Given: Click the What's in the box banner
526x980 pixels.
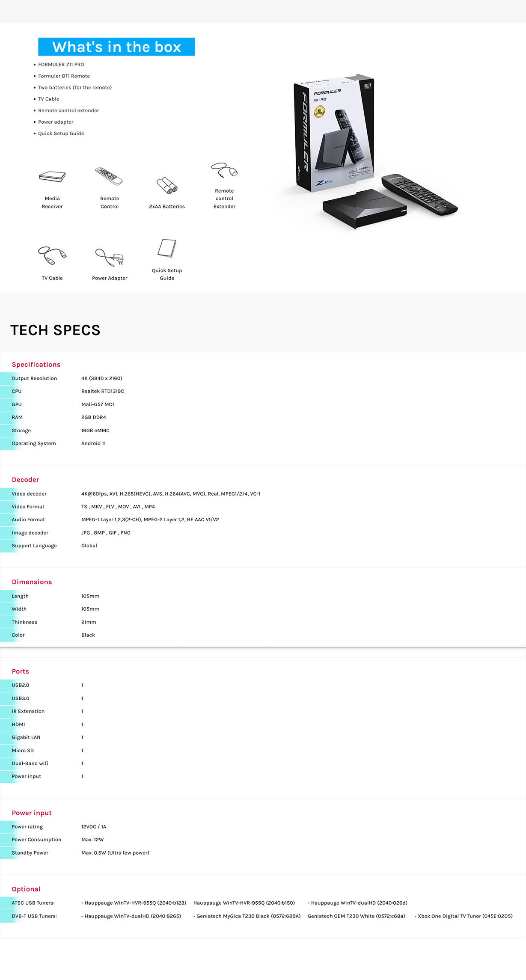Looking at the screenshot, I should [x=116, y=47].
